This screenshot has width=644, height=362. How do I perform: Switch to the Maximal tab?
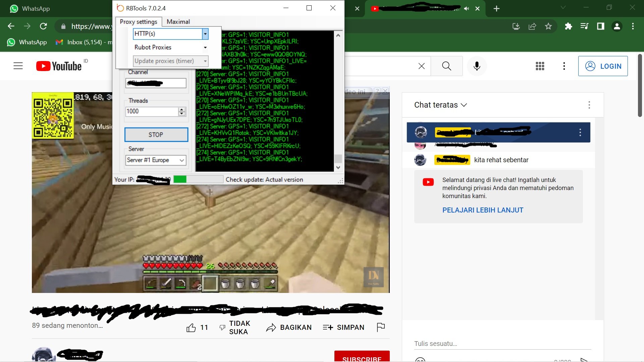coord(178,22)
